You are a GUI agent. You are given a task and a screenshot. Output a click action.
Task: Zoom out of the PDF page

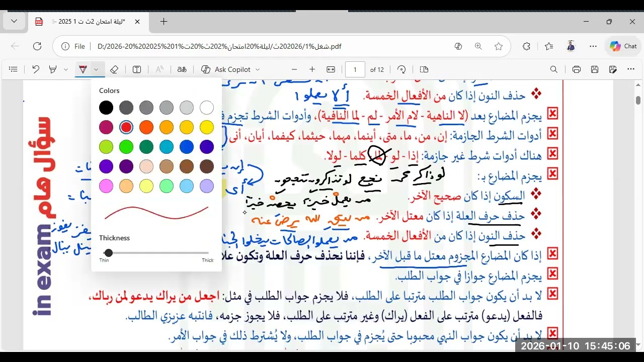294,69
